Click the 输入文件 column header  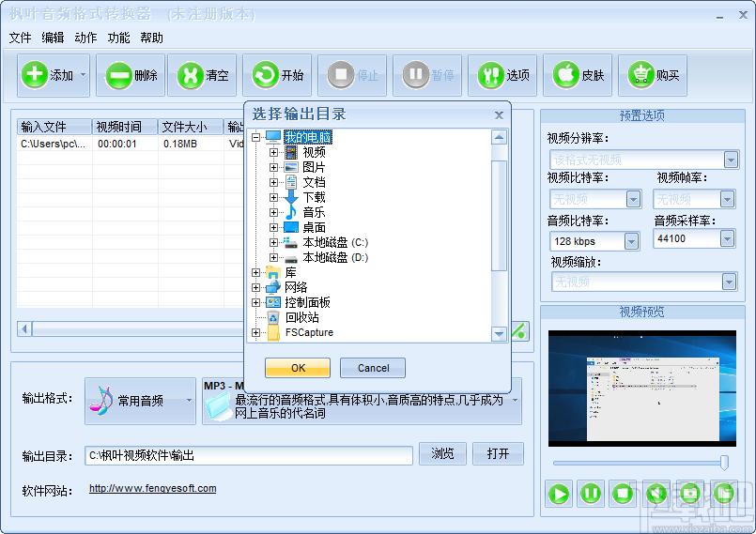pos(54,127)
